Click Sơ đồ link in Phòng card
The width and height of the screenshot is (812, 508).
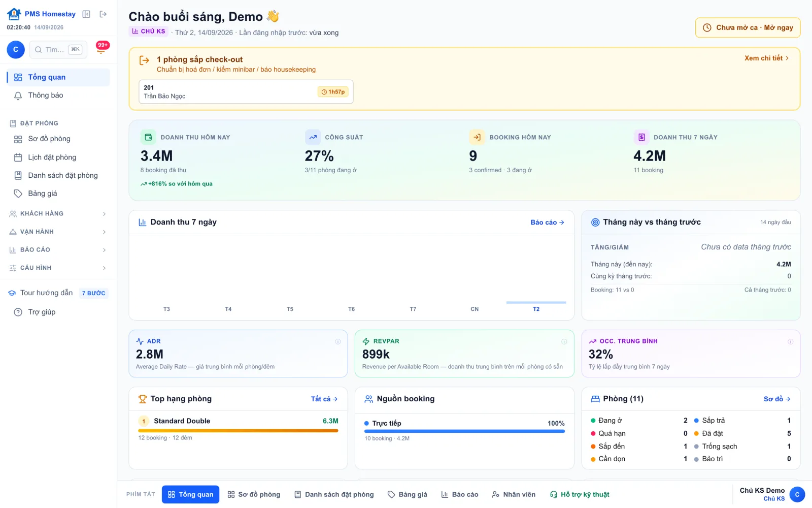pos(777,399)
